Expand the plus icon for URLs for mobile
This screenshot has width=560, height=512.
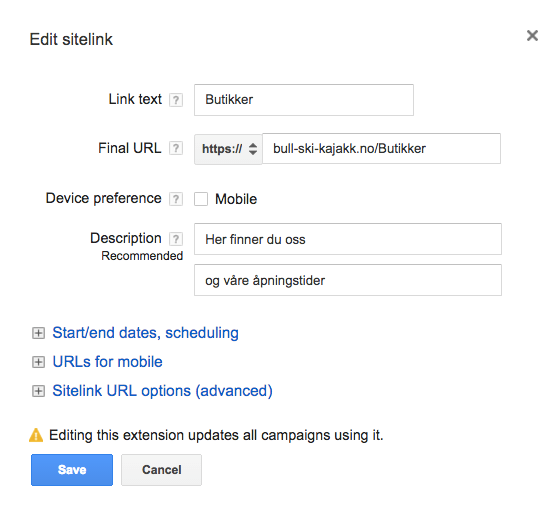click(x=38, y=362)
